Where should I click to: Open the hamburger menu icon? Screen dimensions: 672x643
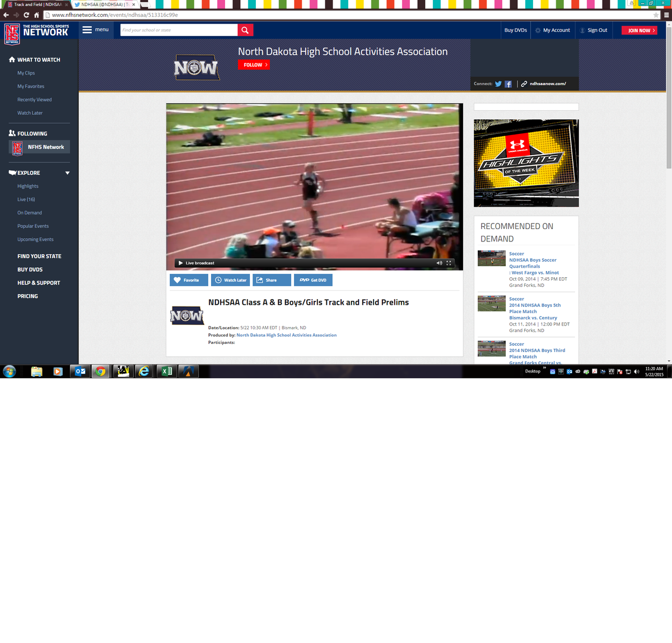(87, 30)
